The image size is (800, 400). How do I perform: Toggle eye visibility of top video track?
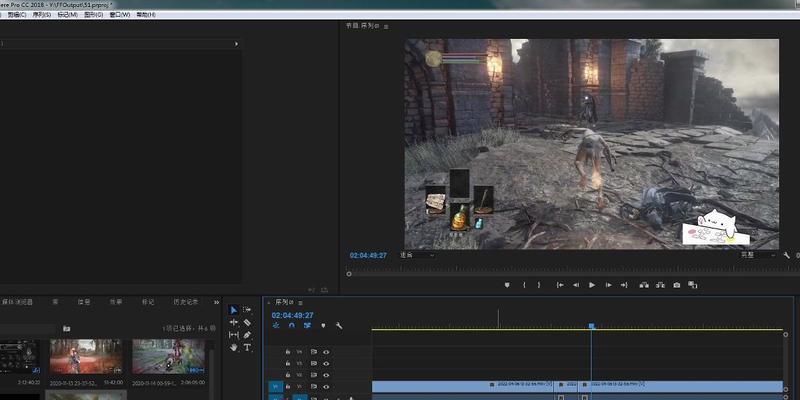(x=326, y=352)
